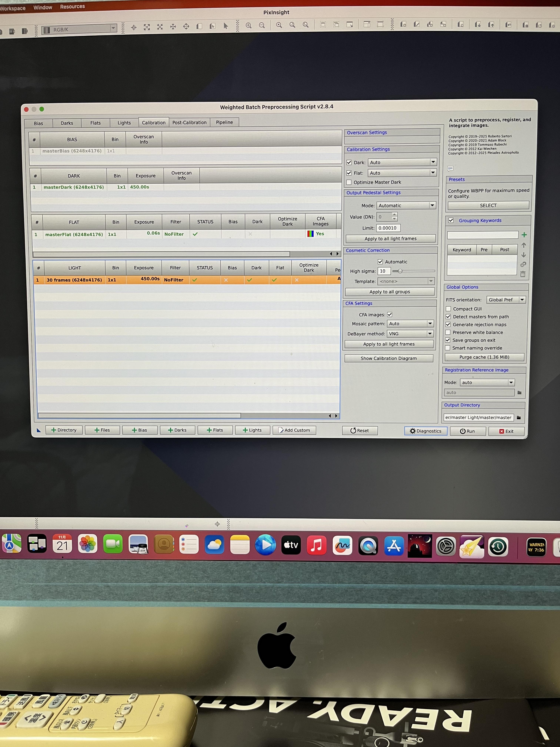The height and width of the screenshot is (747, 560).
Task: Toggle Compact GUI option
Action: coord(448,309)
